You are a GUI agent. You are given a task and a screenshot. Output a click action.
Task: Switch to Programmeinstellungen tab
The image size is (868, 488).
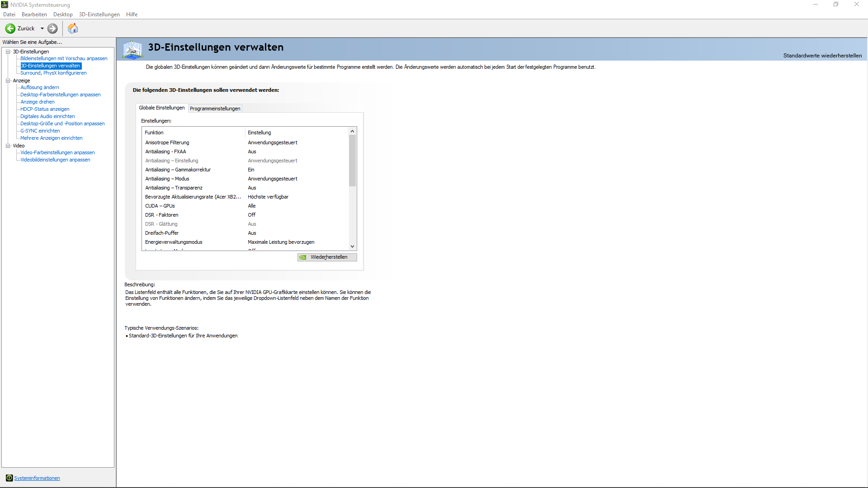click(x=215, y=109)
